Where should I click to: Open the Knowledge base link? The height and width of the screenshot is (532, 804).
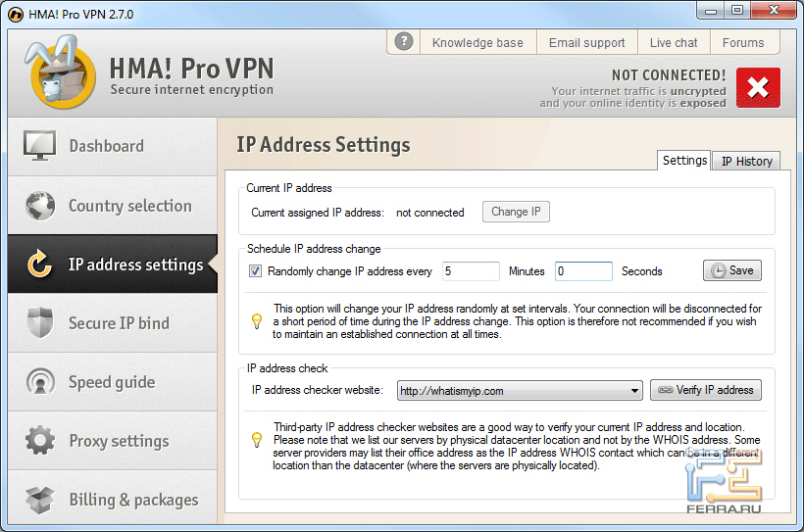click(x=477, y=43)
